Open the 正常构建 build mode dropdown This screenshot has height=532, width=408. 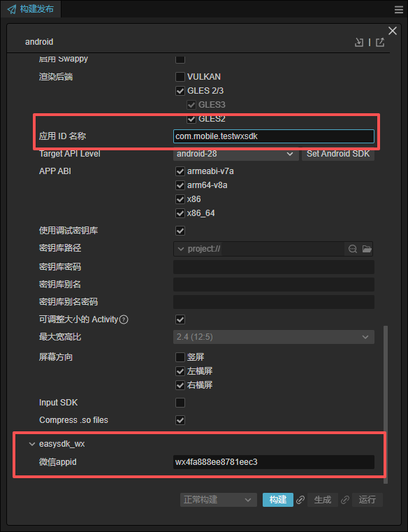click(x=219, y=500)
